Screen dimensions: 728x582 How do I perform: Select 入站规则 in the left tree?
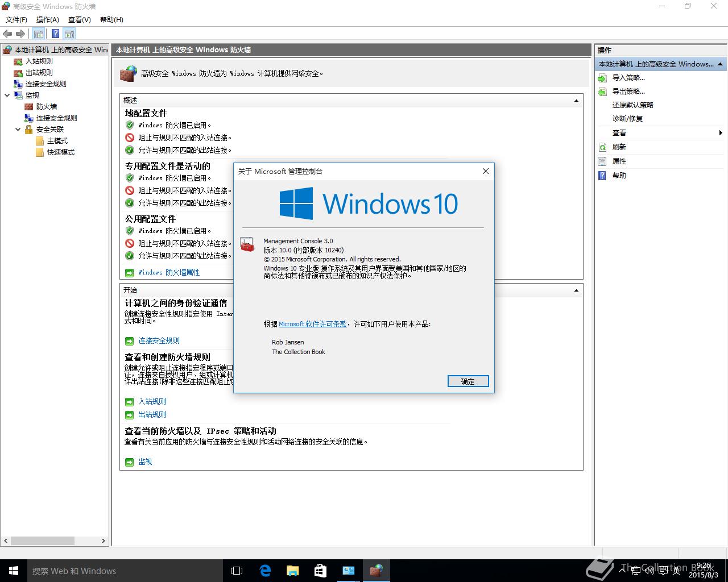click(x=39, y=61)
